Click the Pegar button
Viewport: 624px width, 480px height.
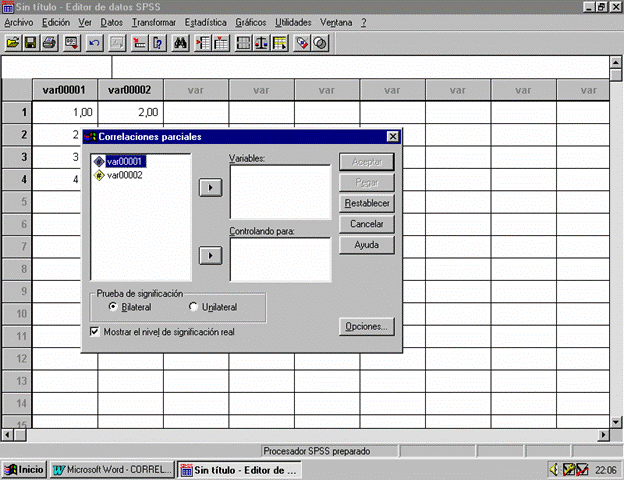coord(367,182)
